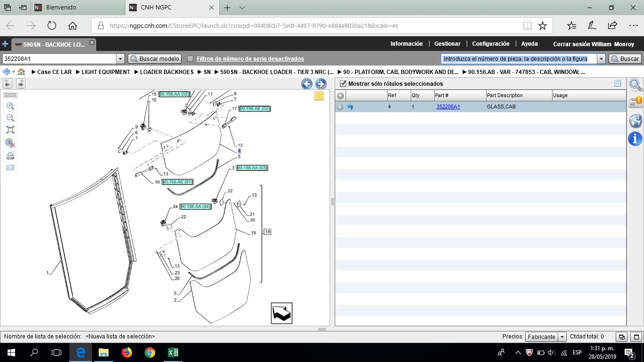Open figure link 90.156.AE (01) in the diagram
Viewport: 644px width, 362px height.
pyautogui.click(x=177, y=182)
